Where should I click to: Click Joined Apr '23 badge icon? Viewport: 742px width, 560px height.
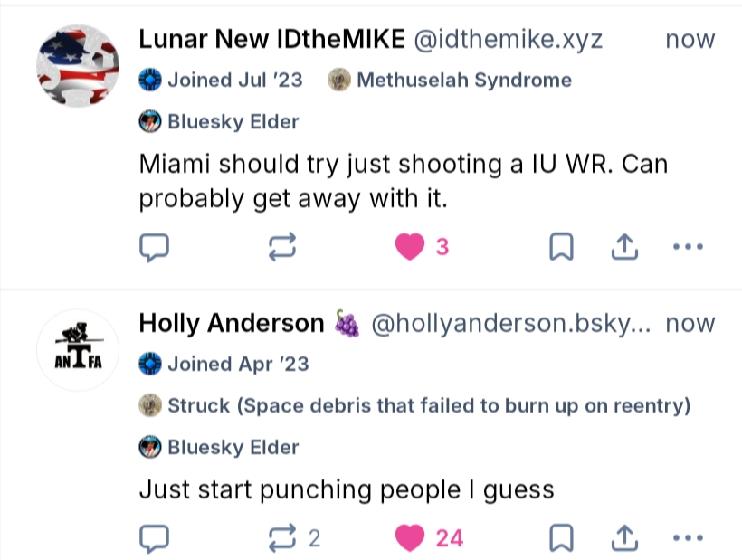pos(150,365)
